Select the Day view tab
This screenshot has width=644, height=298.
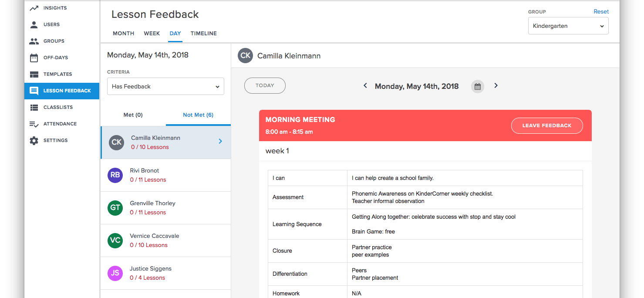(175, 34)
